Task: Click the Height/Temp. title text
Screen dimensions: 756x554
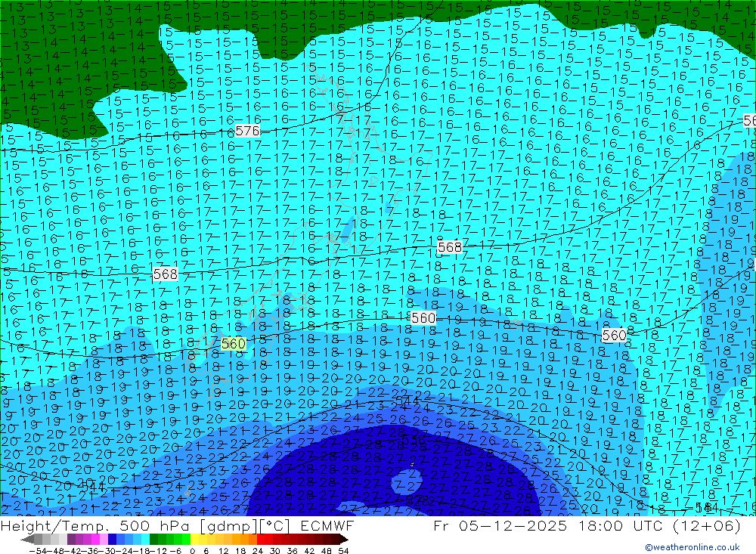Action: (47, 526)
